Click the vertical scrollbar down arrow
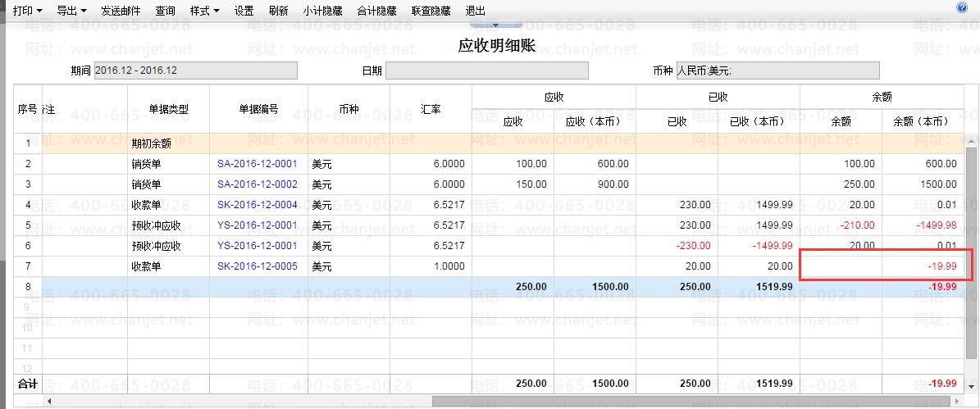The height and width of the screenshot is (409, 980). coord(971,387)
